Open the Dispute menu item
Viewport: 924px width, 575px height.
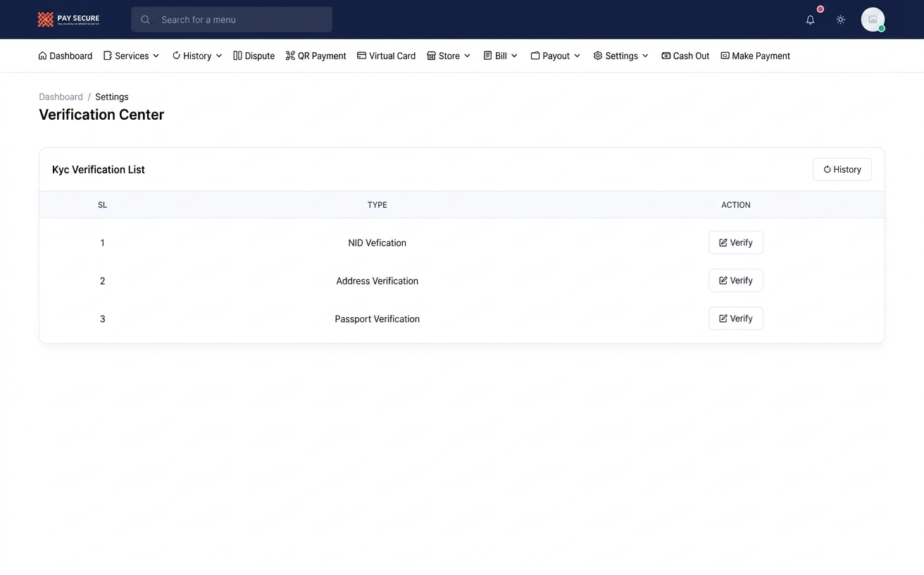click(x=254, y=56)
